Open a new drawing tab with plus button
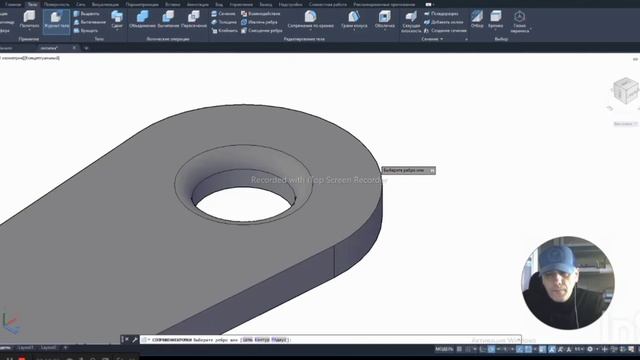Image resolution: width=640 pixels, height=360 pixels. click(86, 48)
